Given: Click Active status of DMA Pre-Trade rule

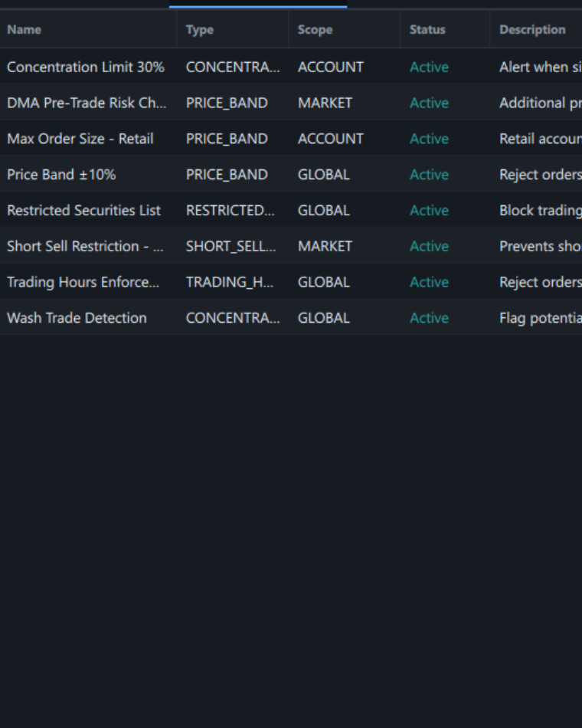Looking at the screenshot, I should pos(430,103).
